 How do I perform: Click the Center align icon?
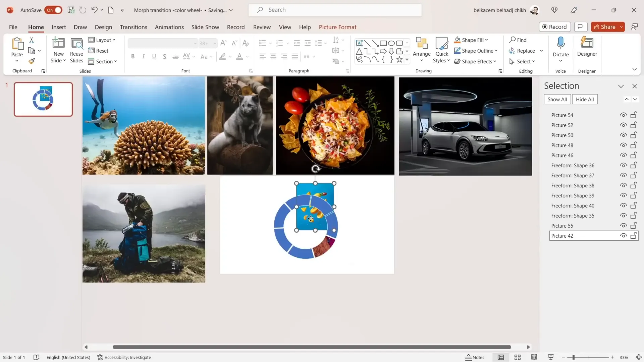coord(273,57)
